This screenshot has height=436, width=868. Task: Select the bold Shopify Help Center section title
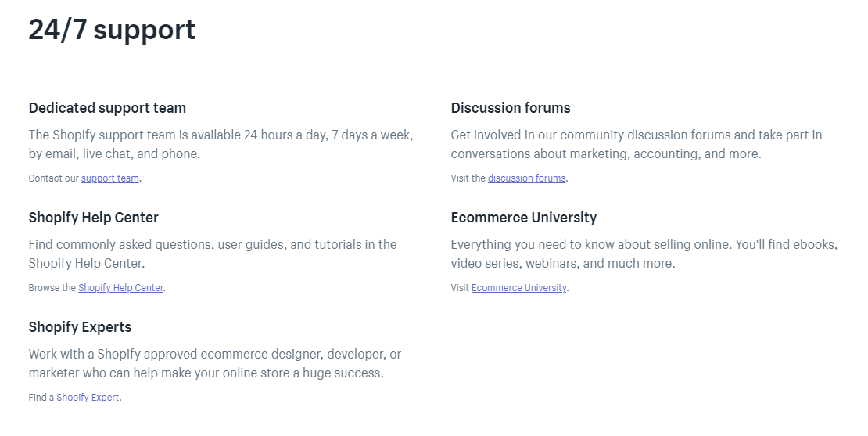pyautogui.click(x=94, y=218)
